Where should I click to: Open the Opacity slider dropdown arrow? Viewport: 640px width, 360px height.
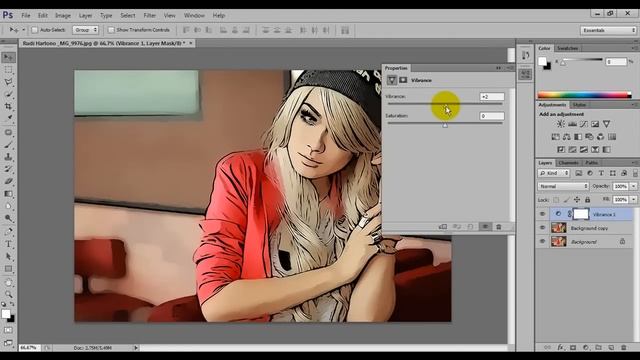pyautogui.click(x=633, y=187)
